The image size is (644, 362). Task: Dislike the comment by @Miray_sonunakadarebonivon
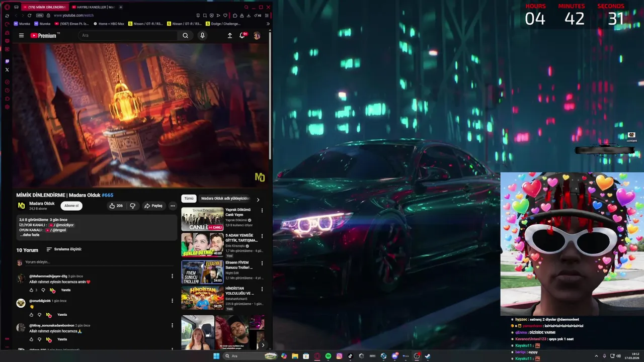[39, 339]
